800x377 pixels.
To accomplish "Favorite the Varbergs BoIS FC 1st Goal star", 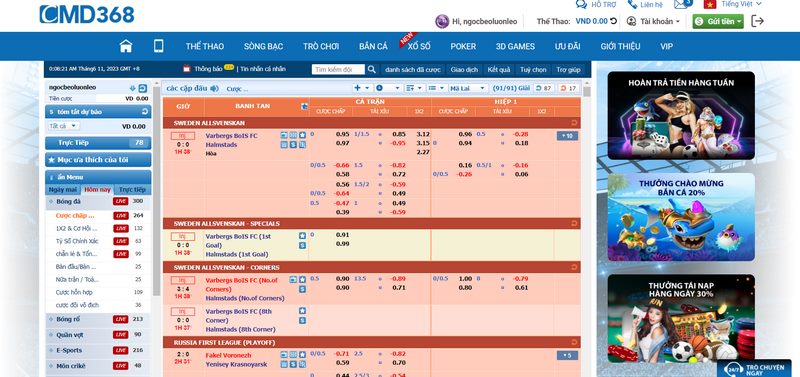I will 303,236.
